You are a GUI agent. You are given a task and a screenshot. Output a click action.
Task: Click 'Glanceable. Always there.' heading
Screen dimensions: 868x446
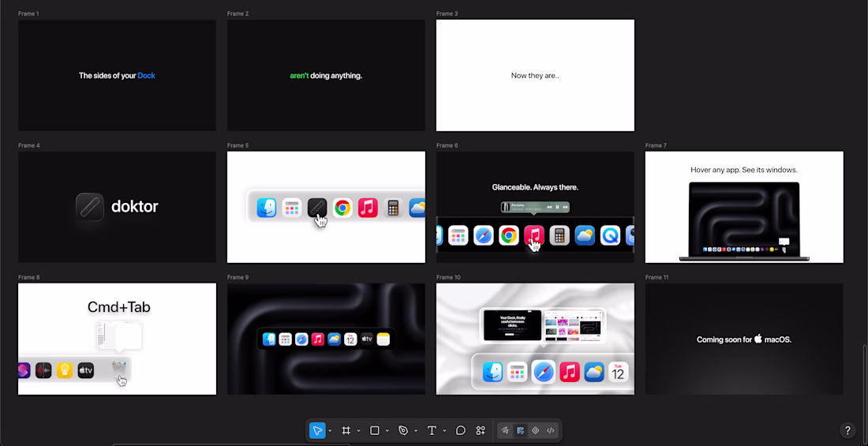tap(535, 187)
